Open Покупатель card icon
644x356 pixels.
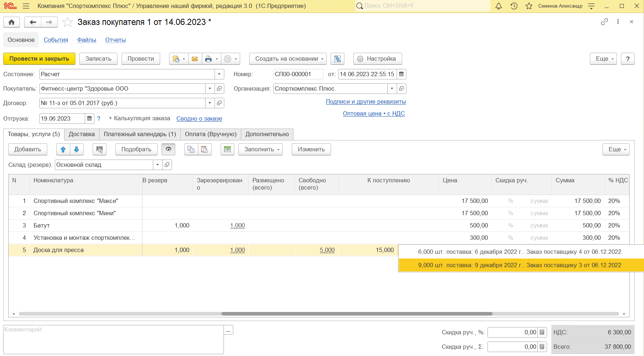pyautogui.click(x=219, y=89)
